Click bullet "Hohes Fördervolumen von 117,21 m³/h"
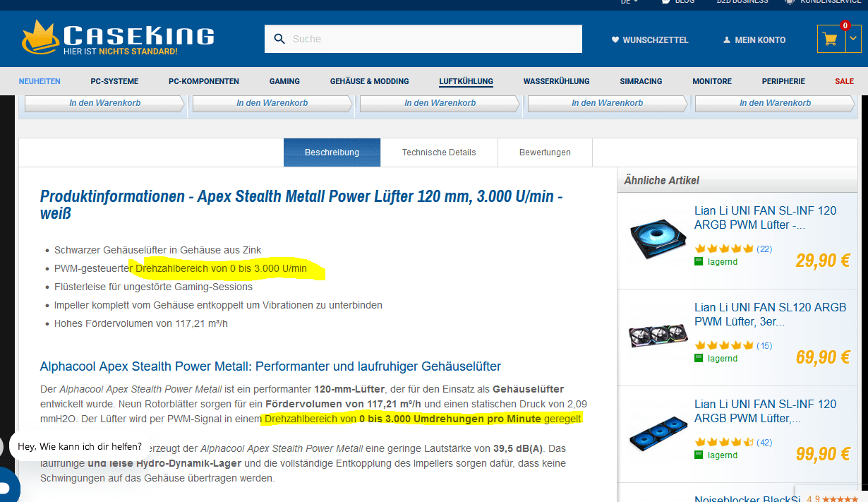 pyautogui.click(x=141, y=323)
